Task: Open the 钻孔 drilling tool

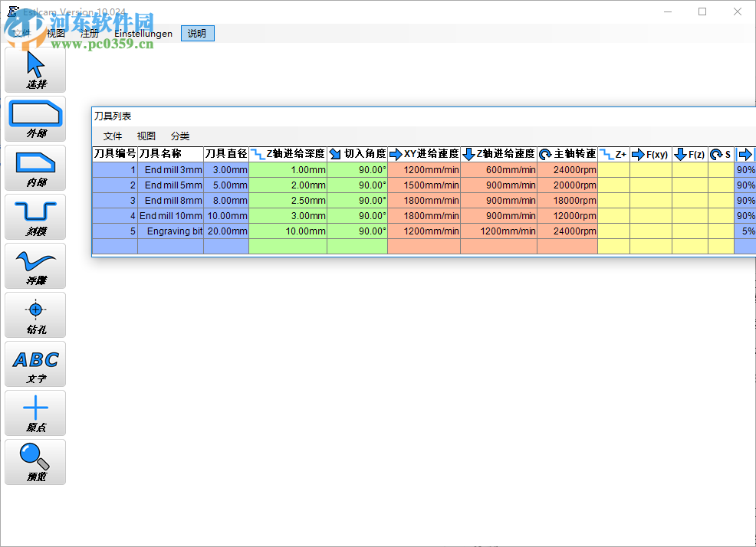Action: pyautogui.click(x=35, y=315)
